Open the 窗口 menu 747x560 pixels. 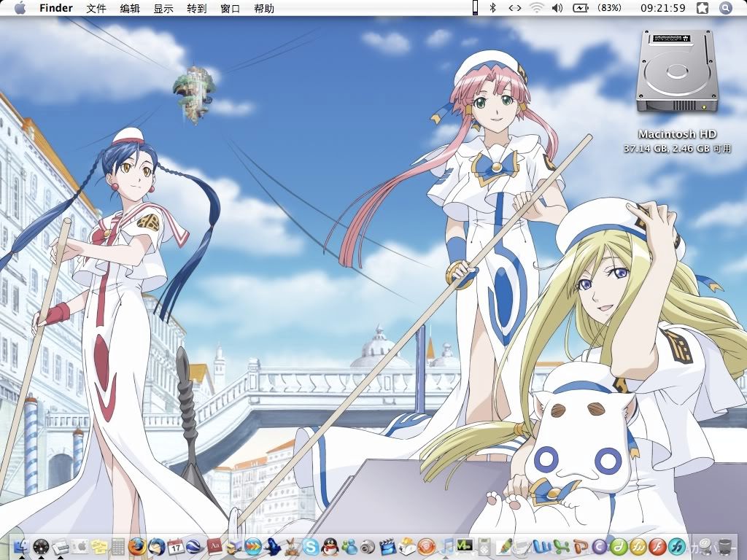click(230, 8)
